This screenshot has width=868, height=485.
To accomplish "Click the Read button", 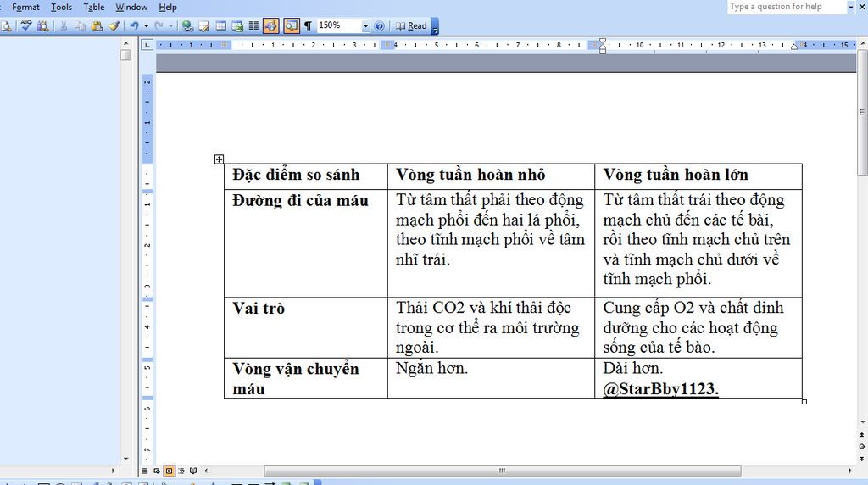I will (411, 25).
